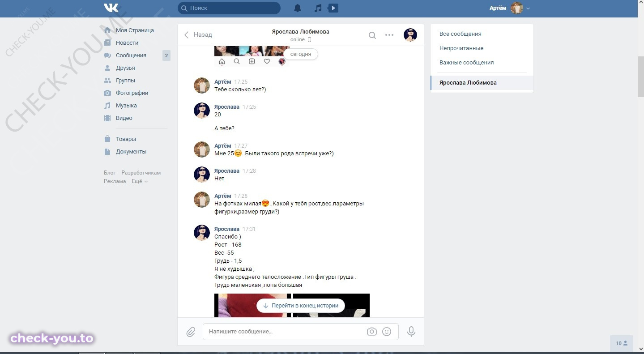
Task: Jump to Перейти в конец истории
Action: (x=300, y=306)
